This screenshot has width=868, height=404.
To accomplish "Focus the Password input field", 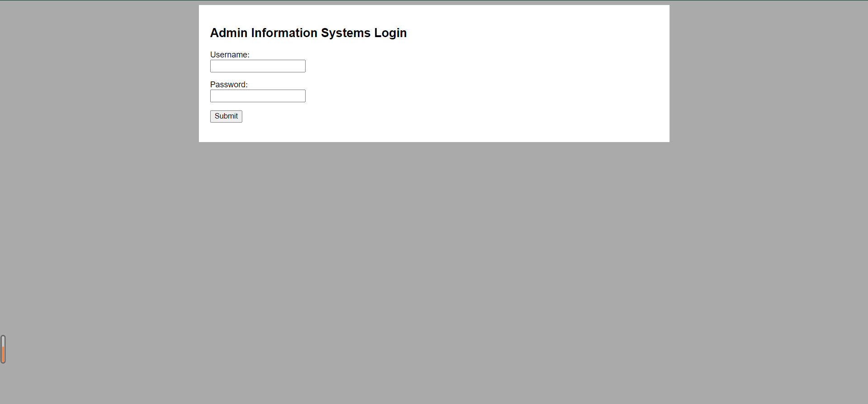I will [x=258, y=96].
